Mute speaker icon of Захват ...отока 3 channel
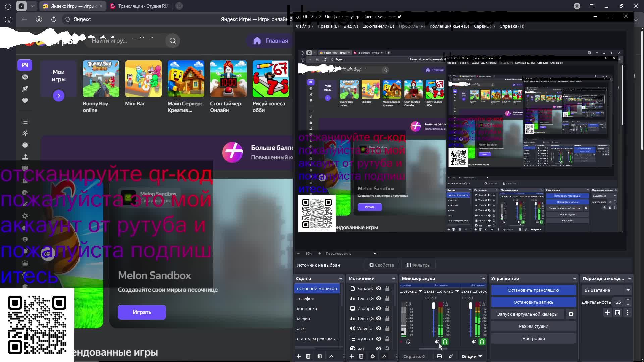This screenshot has width=644, height=362. (x=437, y=342)
